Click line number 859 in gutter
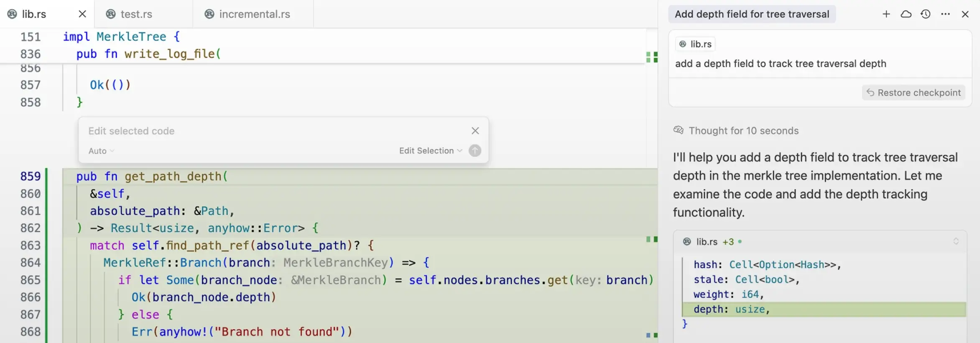Viewport: 980px width, 343px height. pos(31,177)
